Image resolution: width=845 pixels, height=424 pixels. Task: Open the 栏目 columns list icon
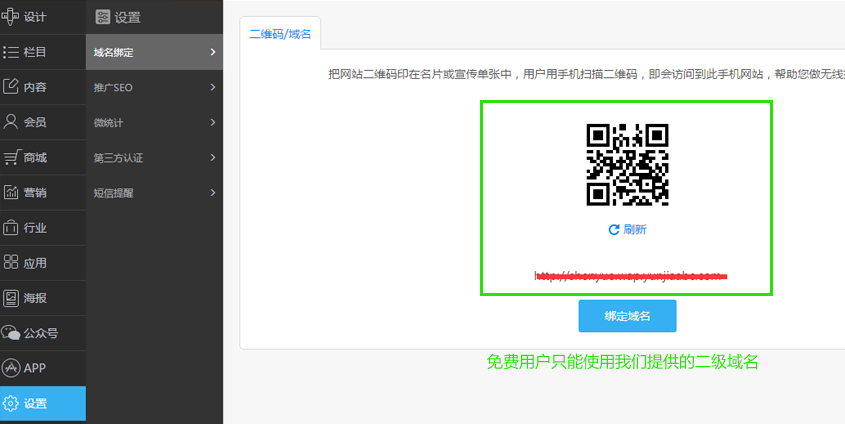coord(11,52)
